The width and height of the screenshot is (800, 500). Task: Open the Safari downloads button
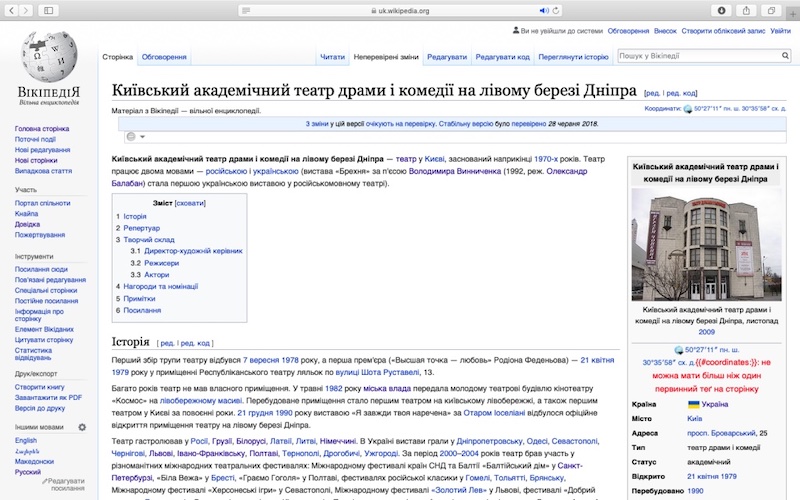[721, 10]
